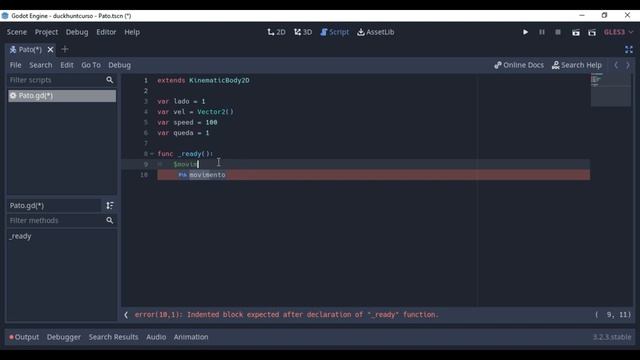Jump to the _ready method
This screenshot has width=640, height=360.
[20, 236]
